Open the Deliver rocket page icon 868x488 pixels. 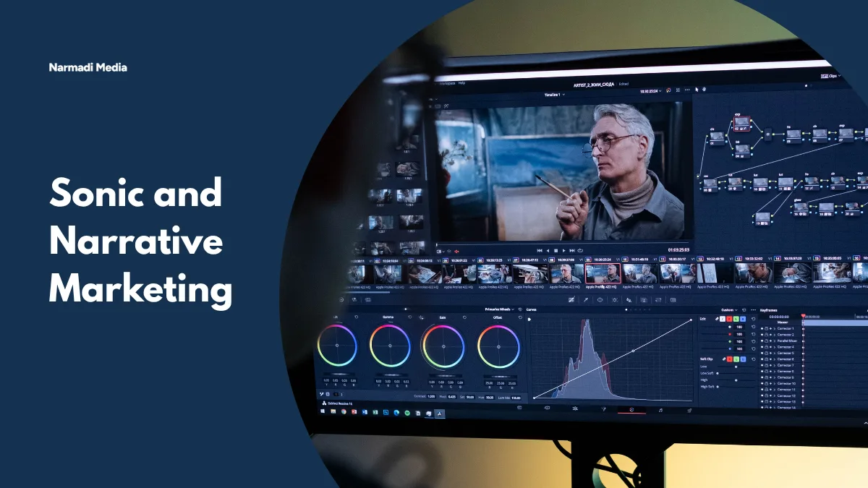tap(689, 410)
